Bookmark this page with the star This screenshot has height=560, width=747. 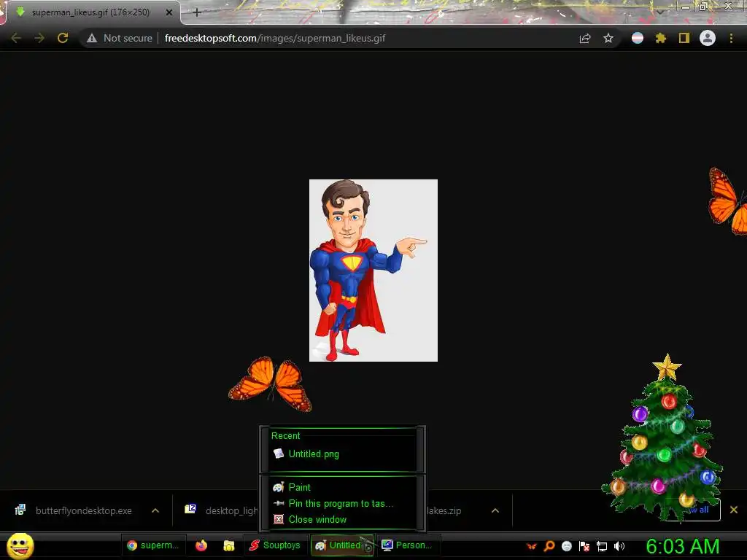pyautogui.click(x=608, y=38)
